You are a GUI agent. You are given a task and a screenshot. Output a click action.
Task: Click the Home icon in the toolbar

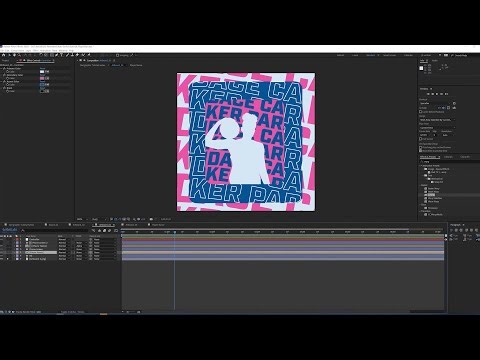click(x=3, y=55)
